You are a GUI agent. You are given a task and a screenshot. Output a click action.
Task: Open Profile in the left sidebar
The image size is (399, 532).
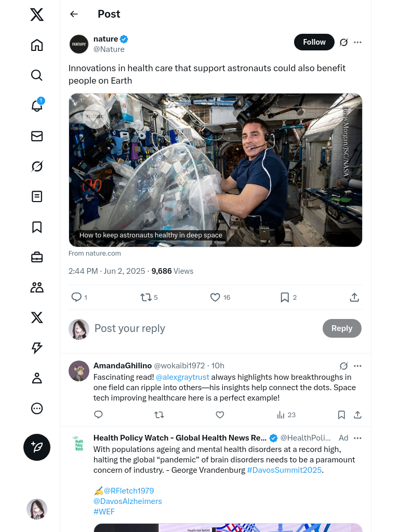37,378
